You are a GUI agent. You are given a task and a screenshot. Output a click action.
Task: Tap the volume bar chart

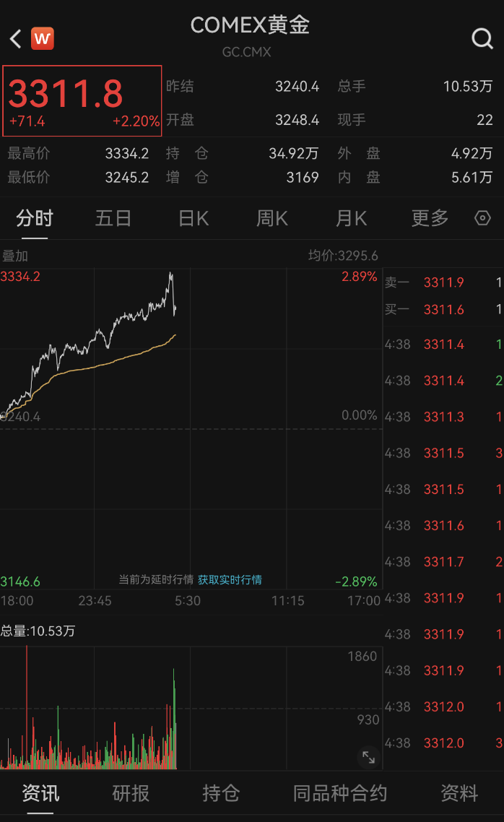click(191, 708)
